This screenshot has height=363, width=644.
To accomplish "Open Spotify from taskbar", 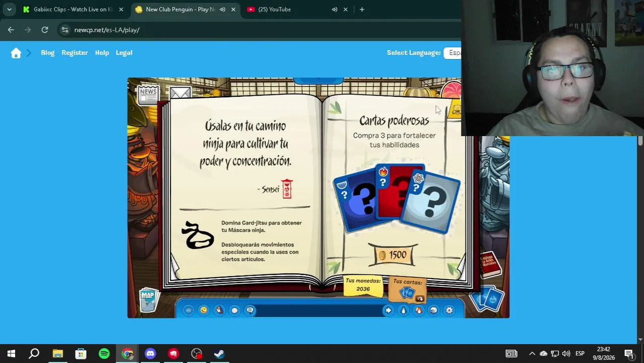I will pyautogui.click(x=104, y=353).
